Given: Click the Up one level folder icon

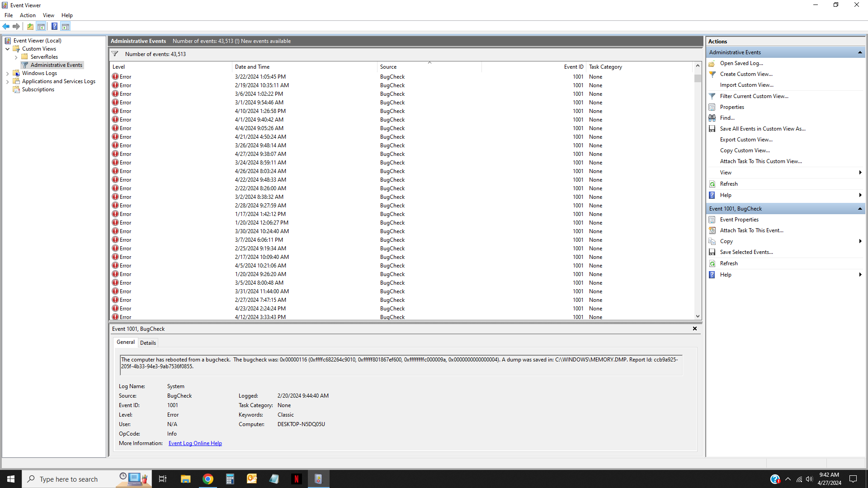Looking at the screenshot, I should pyautogui.click(x=30, y=26).
